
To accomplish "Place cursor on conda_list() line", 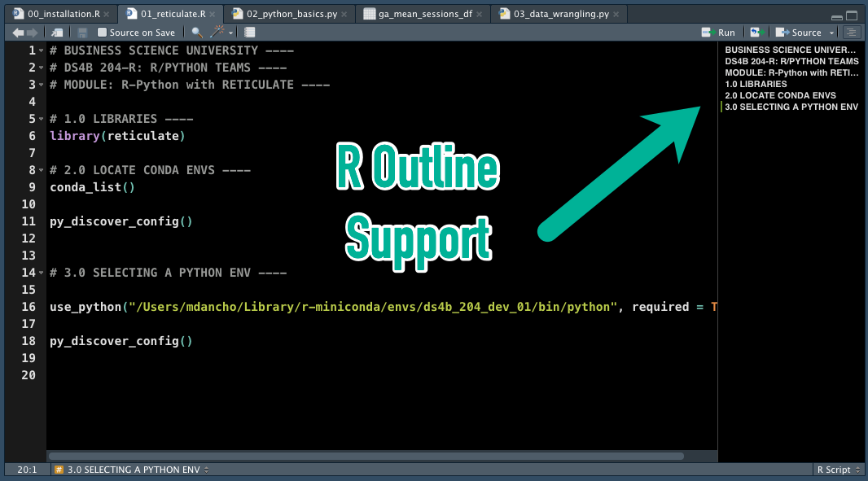I will click(x=92, y=188).
